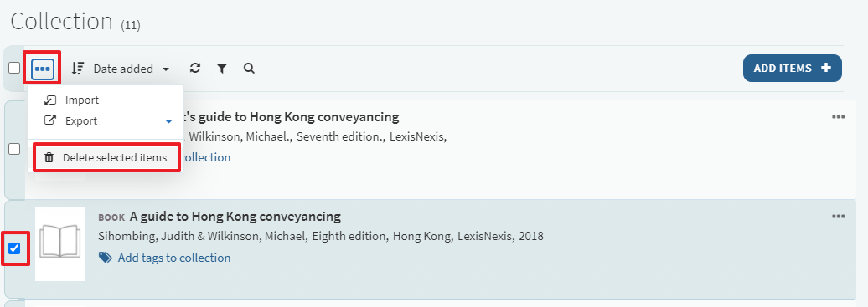Select Delete selected items
Viewport: 868px width, 307px height.
(x=106, y=157)
